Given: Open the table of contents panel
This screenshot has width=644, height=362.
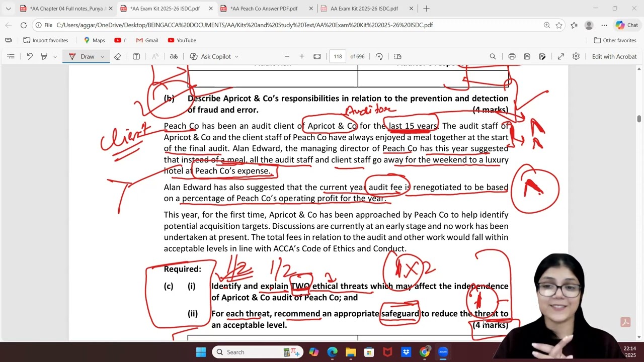Looking at the screenshot, I should pos(11,56).
